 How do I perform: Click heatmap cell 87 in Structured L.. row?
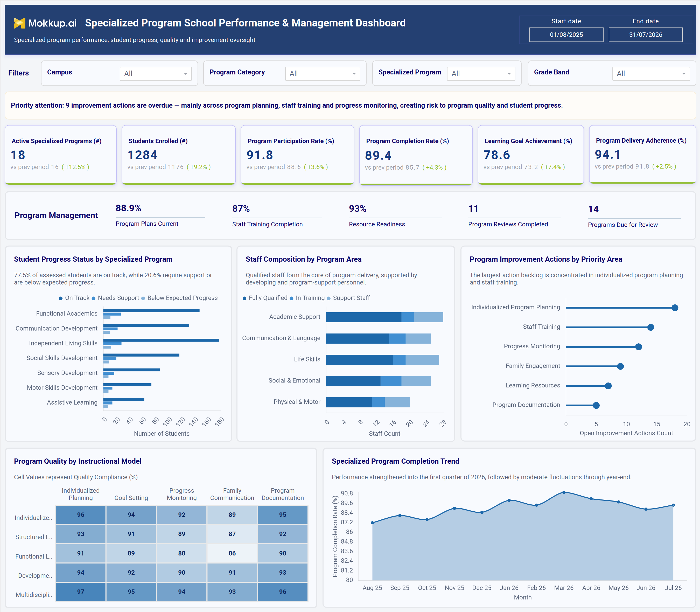(232, 534)
